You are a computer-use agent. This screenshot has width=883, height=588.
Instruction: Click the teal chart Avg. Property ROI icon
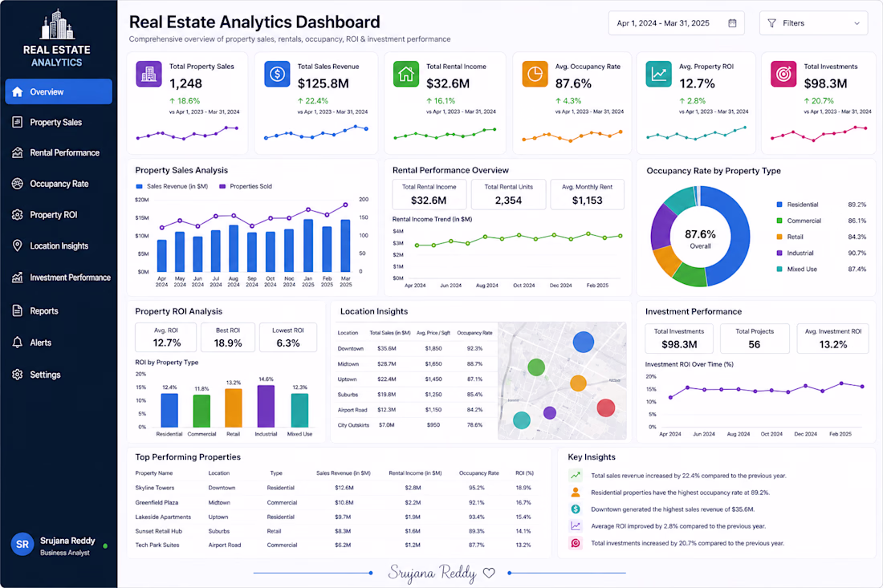658,74
